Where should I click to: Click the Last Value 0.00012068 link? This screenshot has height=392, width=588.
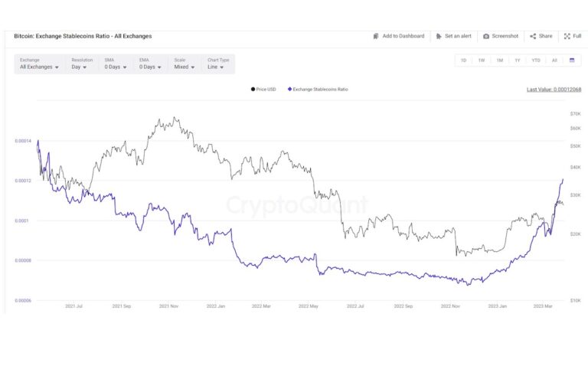click(x=554, y=90)
